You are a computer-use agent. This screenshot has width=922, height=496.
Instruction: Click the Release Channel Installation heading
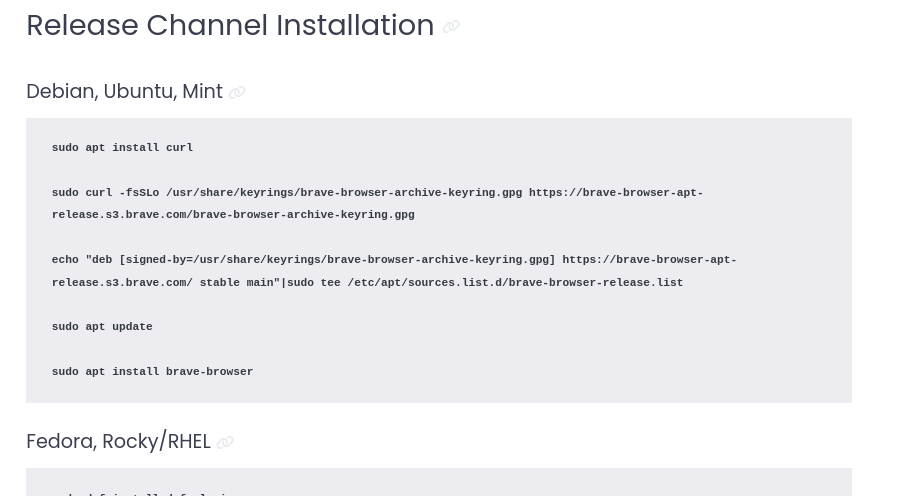tap(230, 25)
